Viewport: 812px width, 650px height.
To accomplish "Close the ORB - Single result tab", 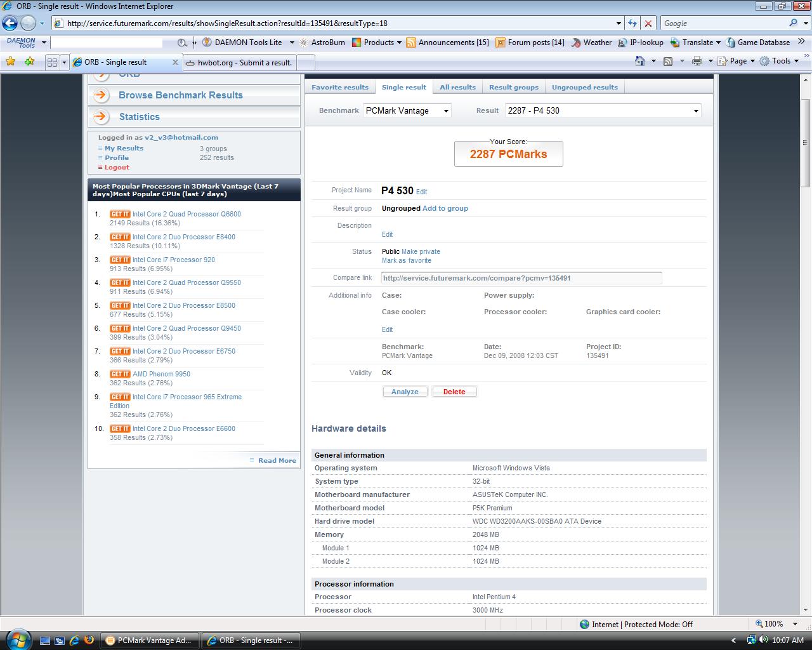I will pyautogui.click(x=176, y=62).
